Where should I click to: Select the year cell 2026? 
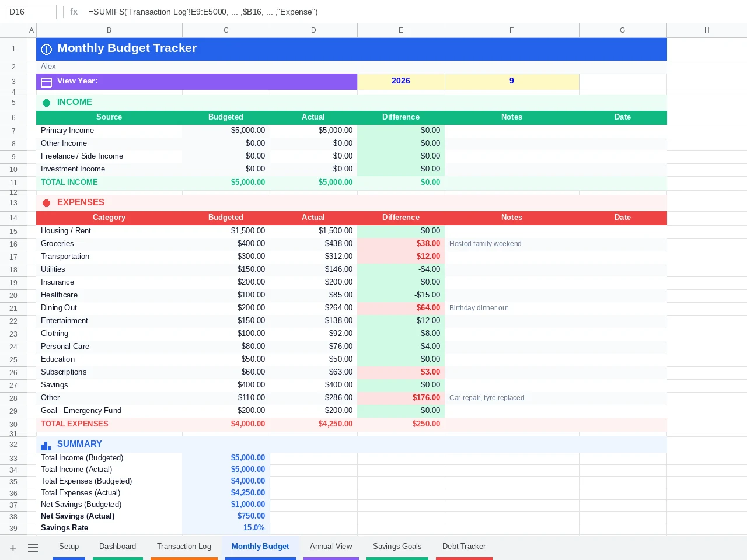click(x=401, y=81)
